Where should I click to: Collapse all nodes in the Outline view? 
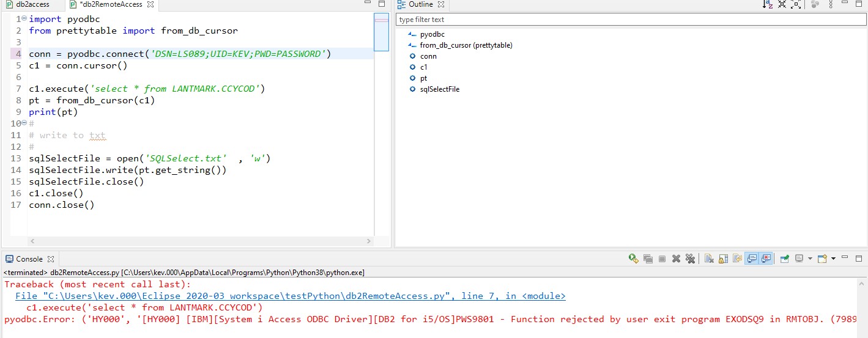[x=781, y=4]
